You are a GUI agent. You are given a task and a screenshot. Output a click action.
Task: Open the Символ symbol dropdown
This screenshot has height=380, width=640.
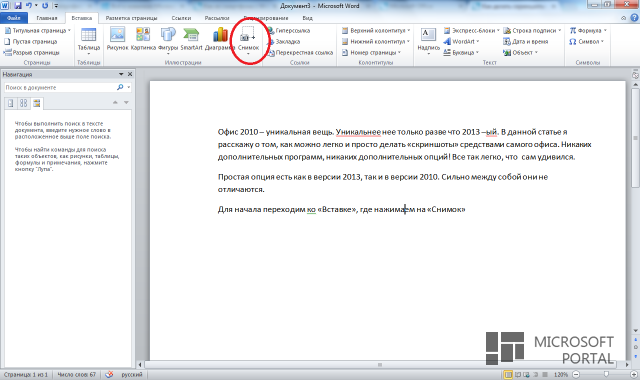point(587,42)
